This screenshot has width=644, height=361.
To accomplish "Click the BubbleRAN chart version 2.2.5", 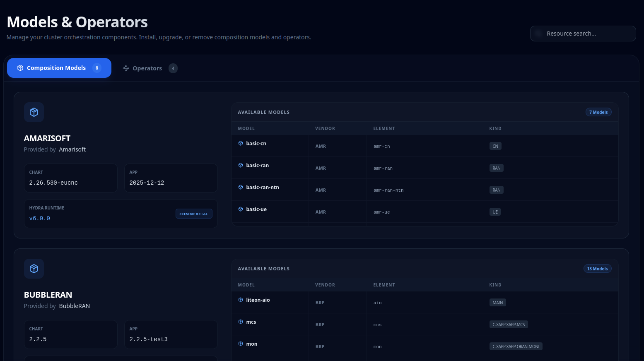I will 38,339.
